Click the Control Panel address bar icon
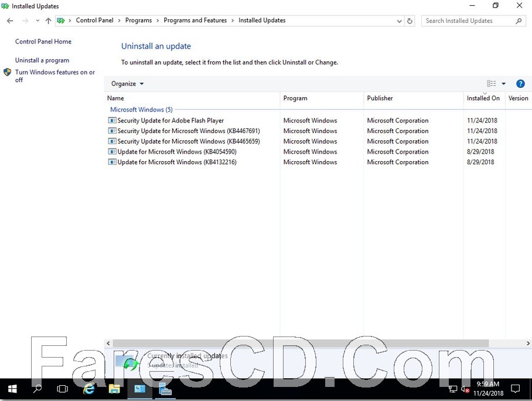This screenshot has width=532, height=401. tap(61, 21)
